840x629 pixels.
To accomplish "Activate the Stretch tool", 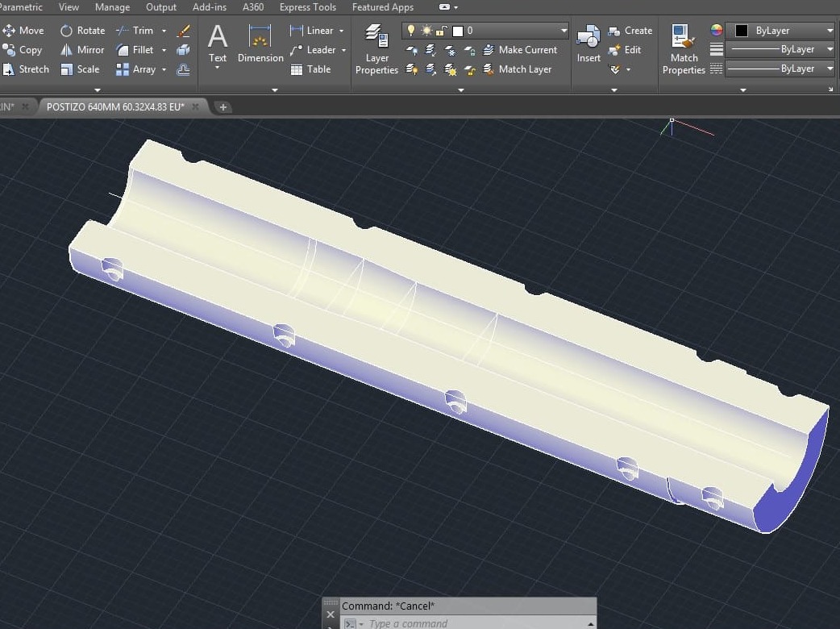I will click(x=26, y=69).
